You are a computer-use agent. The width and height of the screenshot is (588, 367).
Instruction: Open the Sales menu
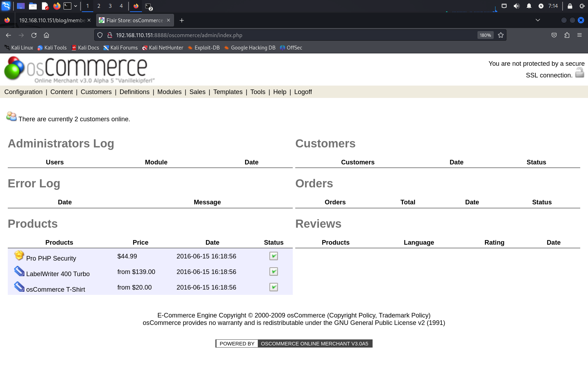197,92
